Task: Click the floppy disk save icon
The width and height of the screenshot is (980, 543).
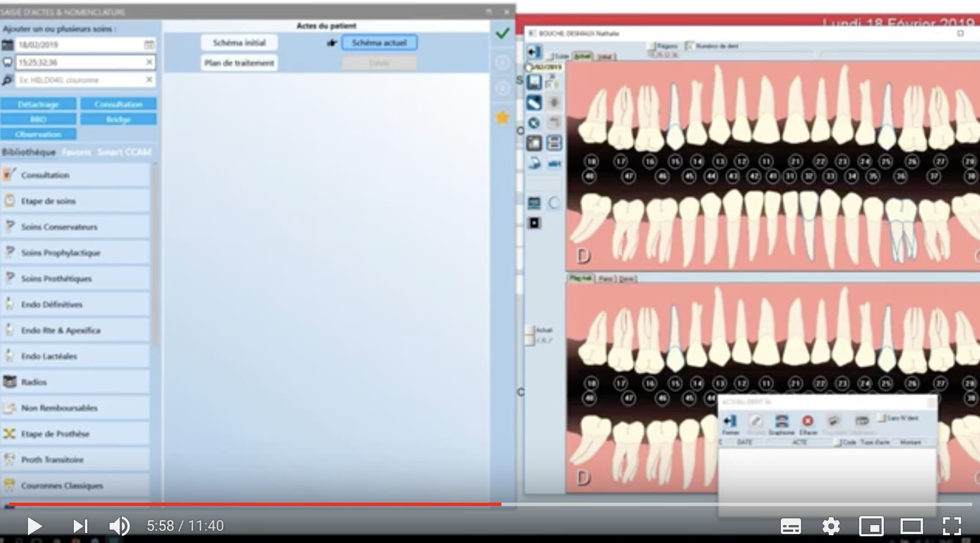Action: point(534,82)
